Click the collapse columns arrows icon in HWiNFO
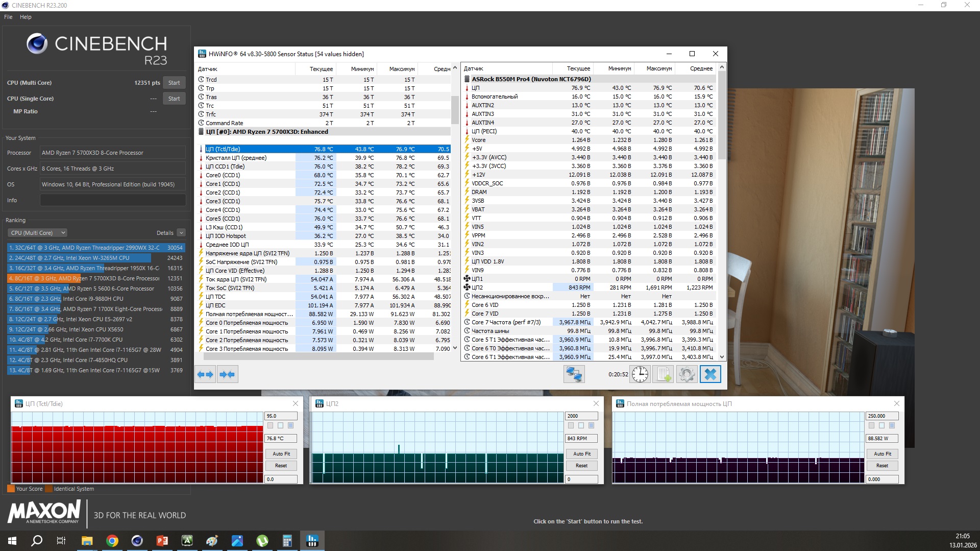 coord(227,374)
